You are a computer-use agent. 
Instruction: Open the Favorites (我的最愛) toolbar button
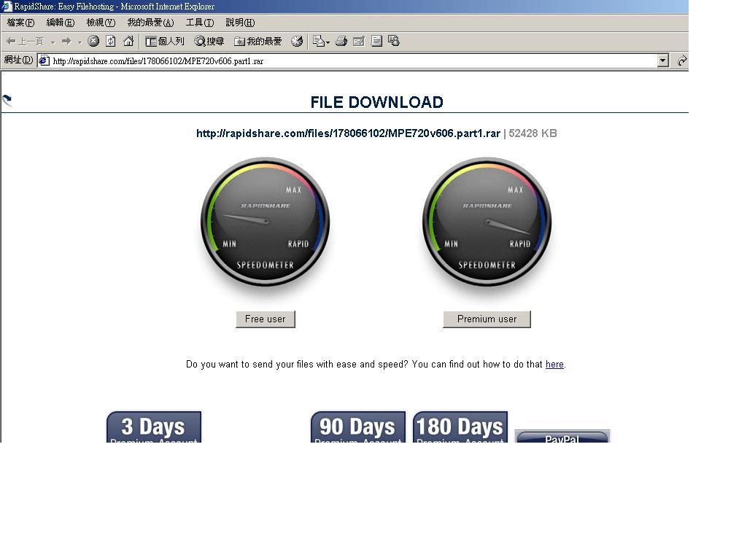click(258, 42)
